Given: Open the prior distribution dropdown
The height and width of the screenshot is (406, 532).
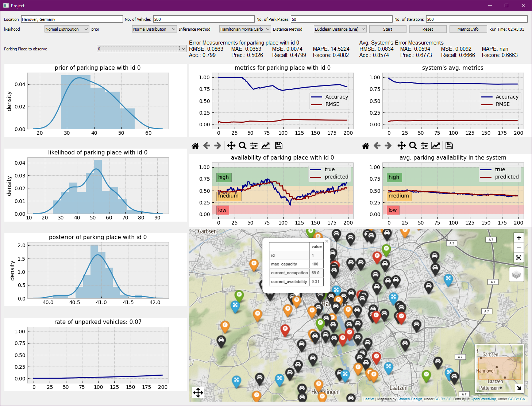Looking at the screenshot, I should (x=154, y=29).
